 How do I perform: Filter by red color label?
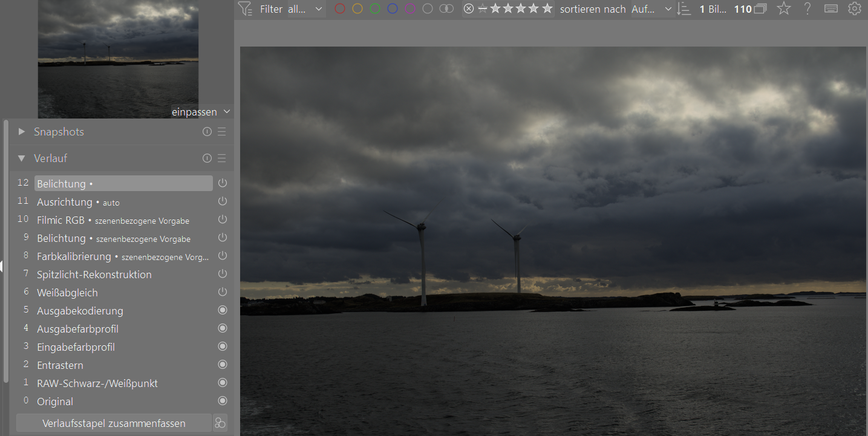(x=340, y=9)
